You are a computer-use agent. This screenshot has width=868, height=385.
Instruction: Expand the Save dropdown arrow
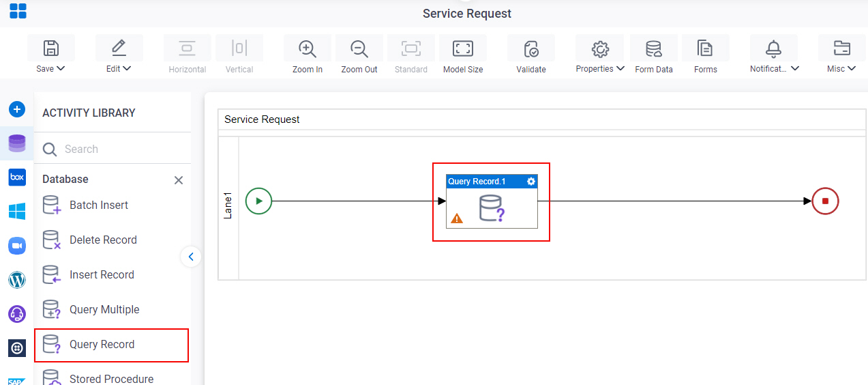coord(61,68)
